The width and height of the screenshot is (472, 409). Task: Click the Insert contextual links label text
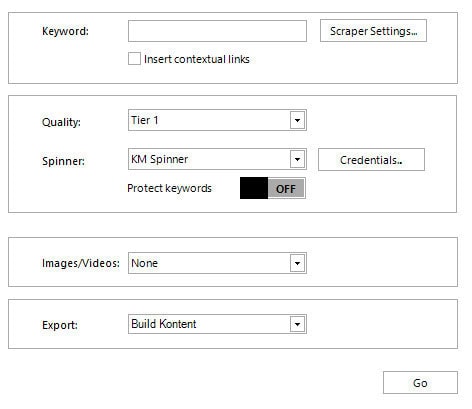click(197, 59)
